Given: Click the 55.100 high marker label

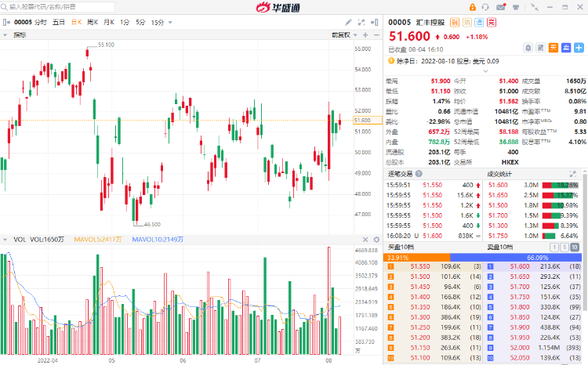Looking at the screenshot, I should coord(106,45).
